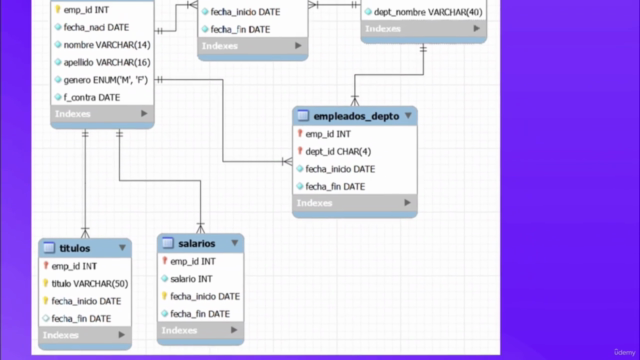Collapse the empleados_depto table with its header arrow
The image size is (640, 360).
pos(408,116)
